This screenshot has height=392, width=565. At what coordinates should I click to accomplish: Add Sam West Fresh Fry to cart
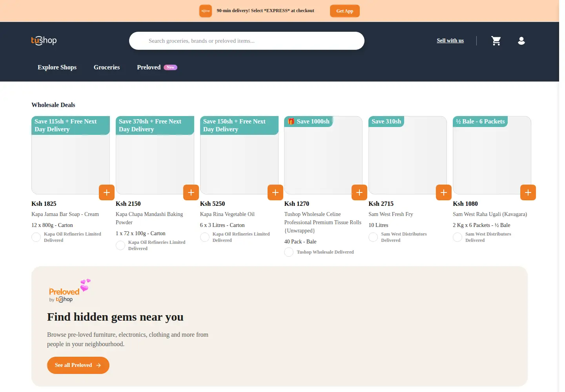click(x=444, y=192)
